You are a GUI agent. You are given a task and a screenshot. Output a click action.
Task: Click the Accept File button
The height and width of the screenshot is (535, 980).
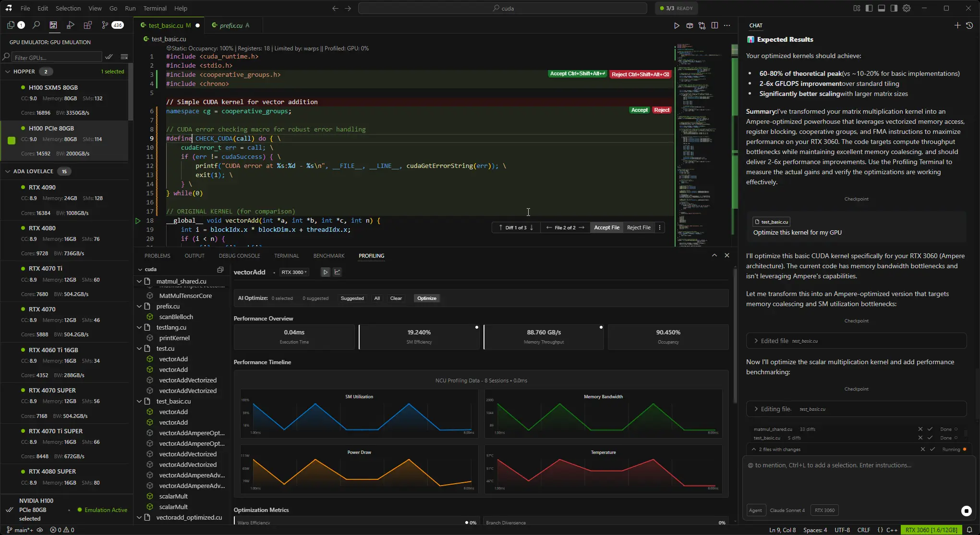(x=606, y=227)
